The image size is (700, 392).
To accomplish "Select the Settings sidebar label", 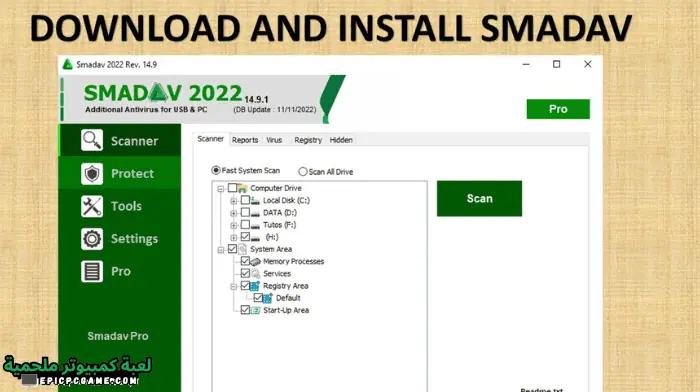I will 134,239.
